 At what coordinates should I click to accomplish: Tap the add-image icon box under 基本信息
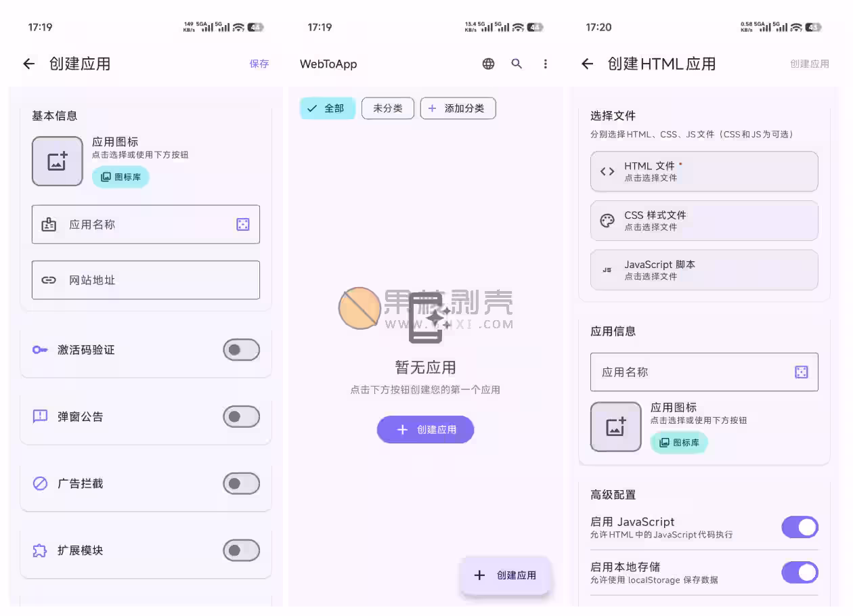57,161
